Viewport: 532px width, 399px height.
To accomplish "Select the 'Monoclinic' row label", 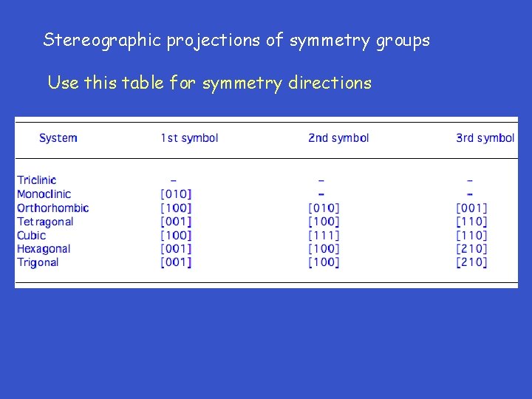I will click(44, 194).
